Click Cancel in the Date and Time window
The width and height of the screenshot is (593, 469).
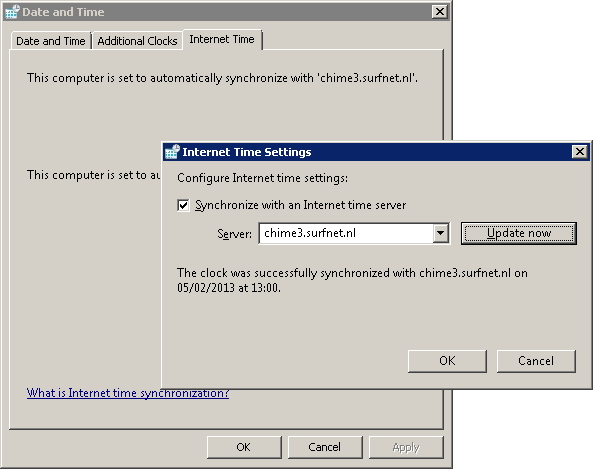pyautogui.click(x=324, y=447)
